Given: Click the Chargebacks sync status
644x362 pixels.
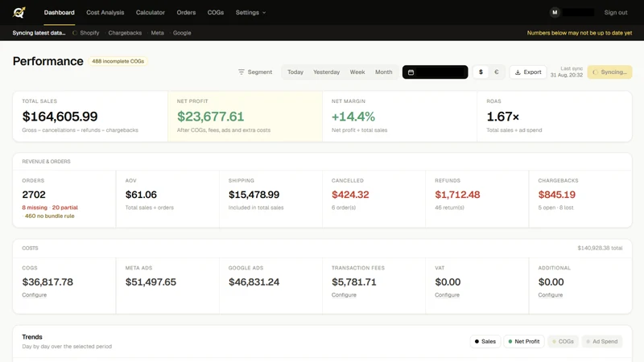Looking at the screenshot, I should click(125, 33).
